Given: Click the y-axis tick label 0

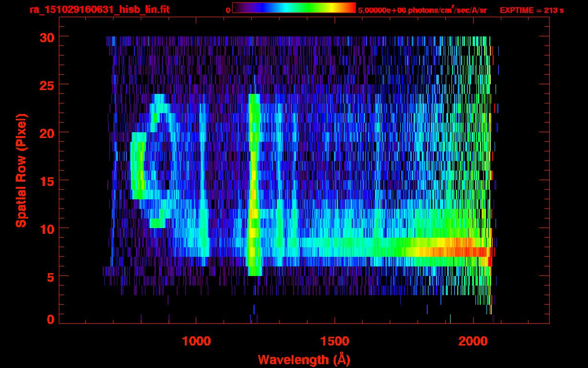Looking at the screenshot, I should [51, 320].
